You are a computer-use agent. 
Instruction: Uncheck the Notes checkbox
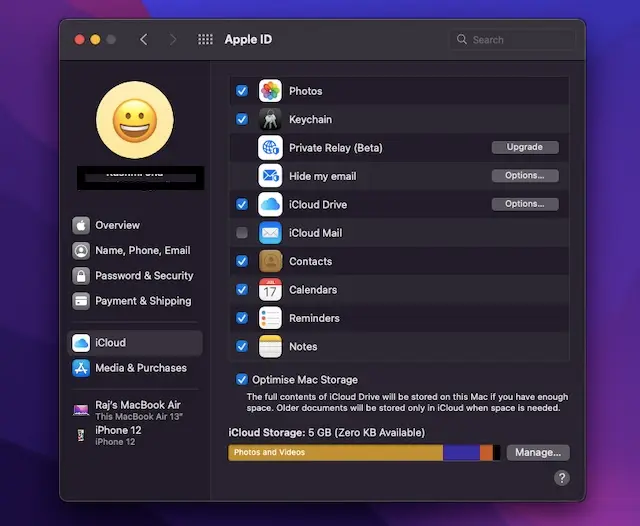point(242,346)
